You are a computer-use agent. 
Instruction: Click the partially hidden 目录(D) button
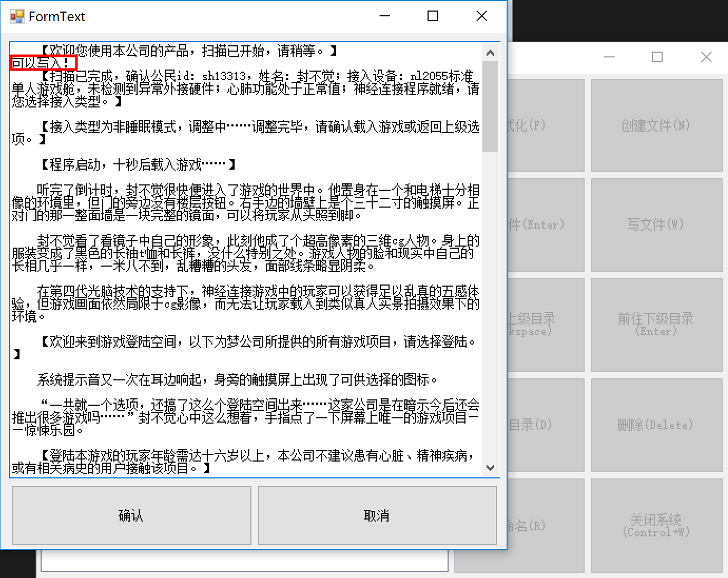pyautogui.click(x=546, y=425)
